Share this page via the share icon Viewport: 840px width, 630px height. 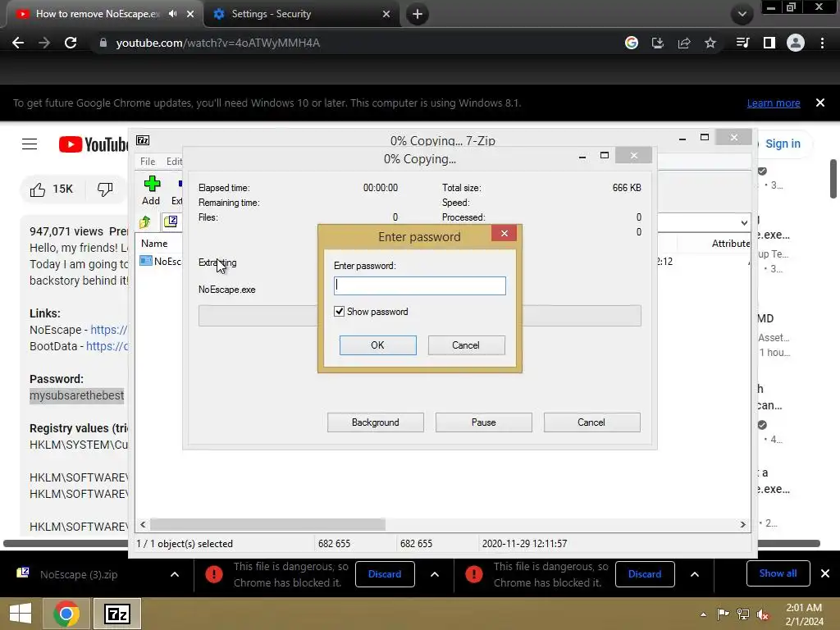coord(684,43)
